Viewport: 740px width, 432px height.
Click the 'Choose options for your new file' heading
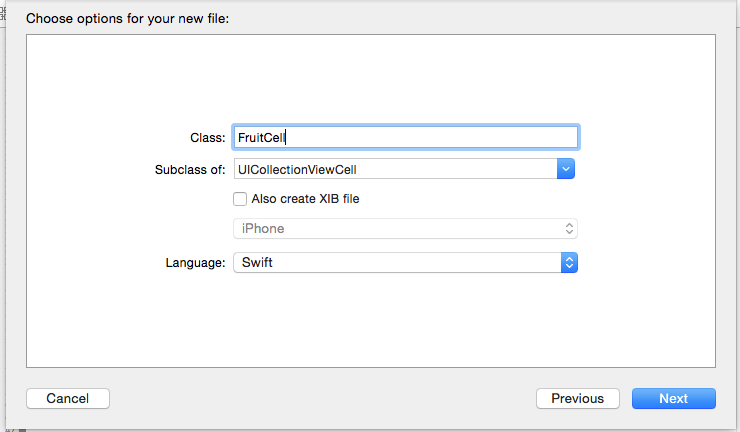pos(127,18)
